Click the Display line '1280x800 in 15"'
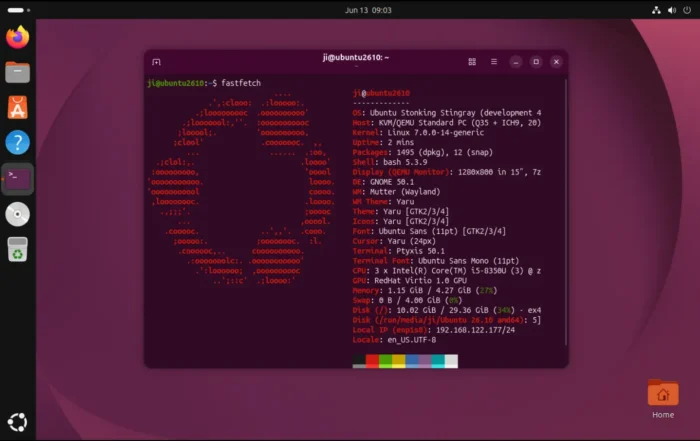Viewport: 700px width, 441px height. coord(447,172)
